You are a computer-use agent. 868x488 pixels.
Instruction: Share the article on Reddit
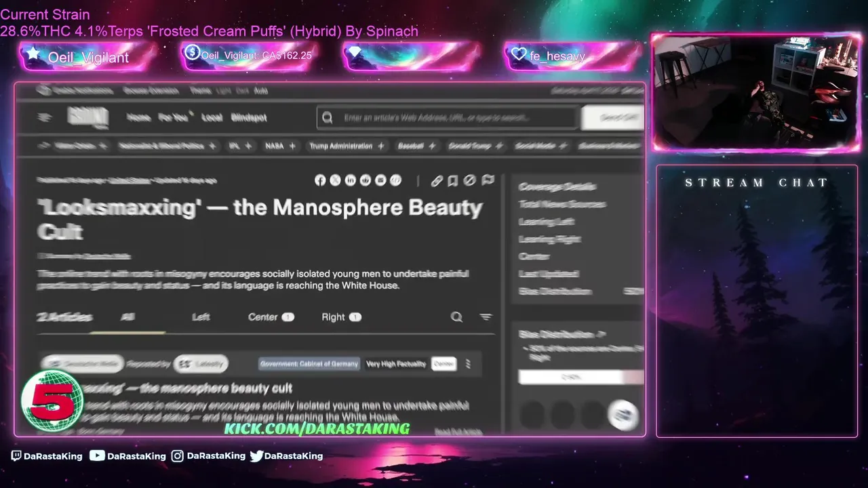point(366,180)
